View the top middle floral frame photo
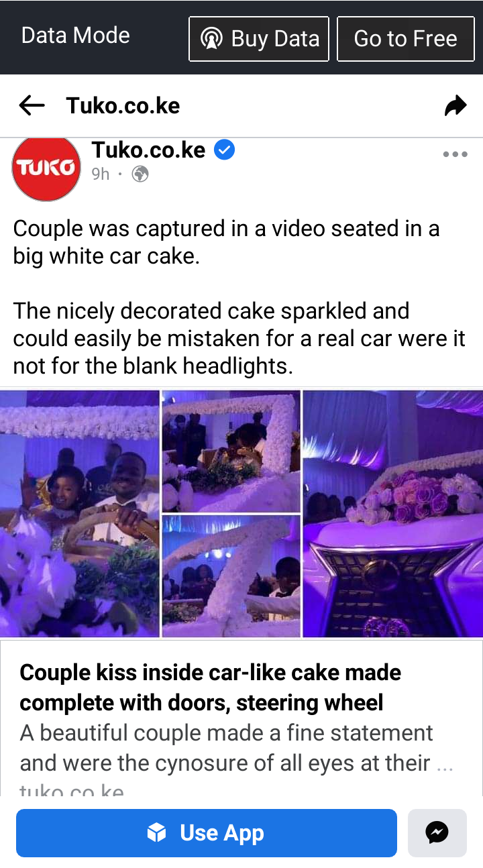This screenshot has width=483, height=868. 231,451
